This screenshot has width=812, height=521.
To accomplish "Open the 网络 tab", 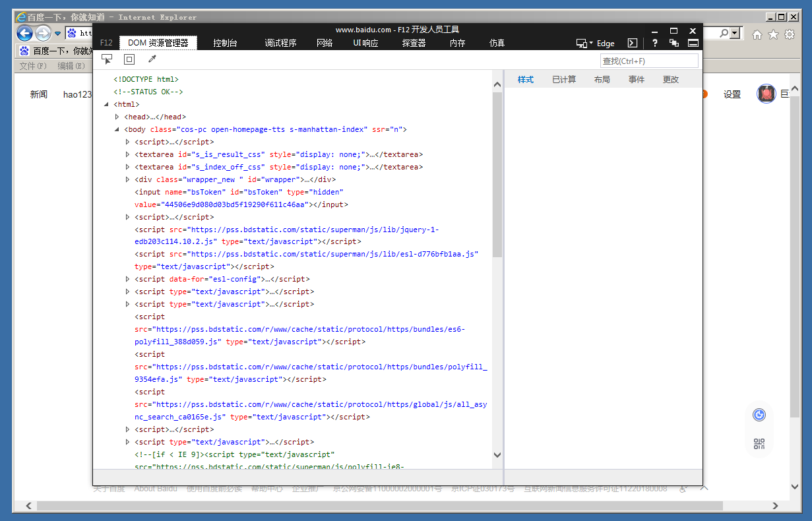I will [325, 43].
